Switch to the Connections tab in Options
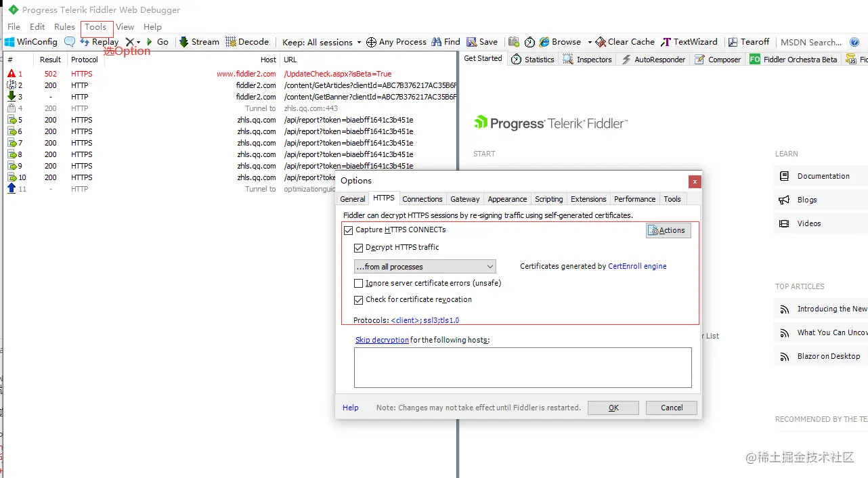The height and width of the screenshot is (478, 868). pyautogui.click(x=422, y=199)
